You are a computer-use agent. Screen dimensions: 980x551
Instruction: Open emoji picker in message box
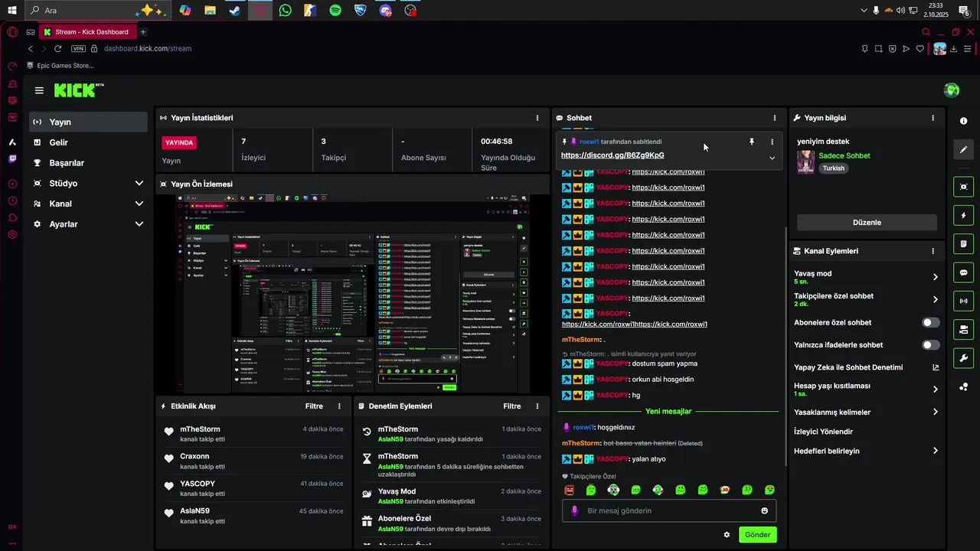[764, 510]
